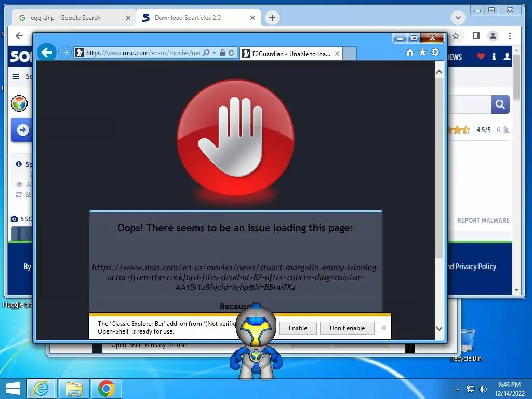Close the egg chip Chrome tab
532x399 pixels.
[x=128, y=18]
